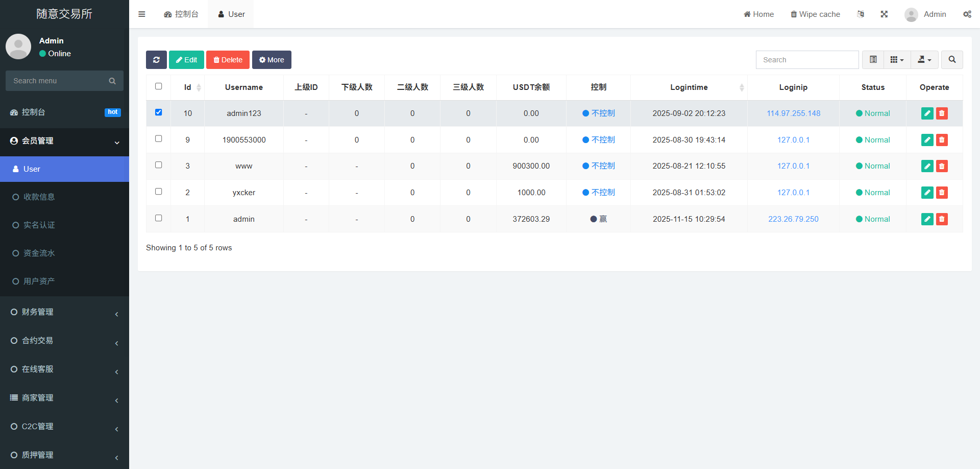The width and height of the screenshot is (980, 469).
Task: Open the settings gears icon at top right
Action: pyautogui.click(x=967, y=14)
